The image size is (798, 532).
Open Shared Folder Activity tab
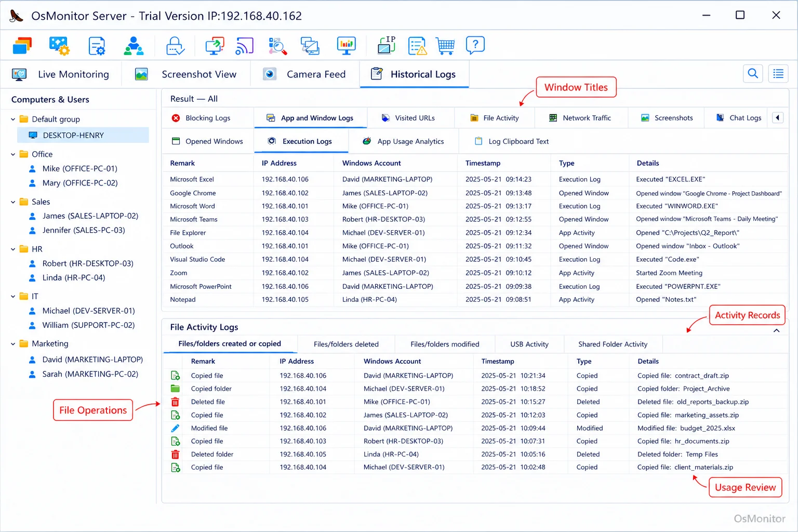[613, 344]
